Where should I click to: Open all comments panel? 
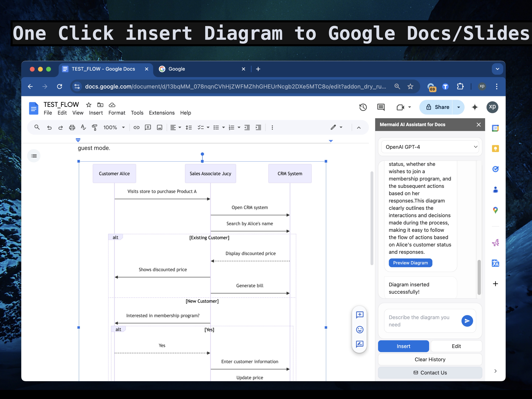pos(381,107)
